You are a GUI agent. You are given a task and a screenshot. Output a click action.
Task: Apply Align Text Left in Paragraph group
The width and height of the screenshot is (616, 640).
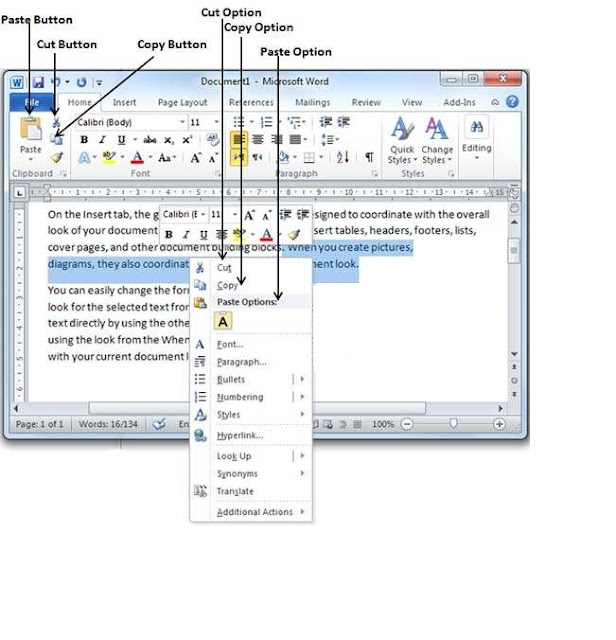tap(238, 140)
